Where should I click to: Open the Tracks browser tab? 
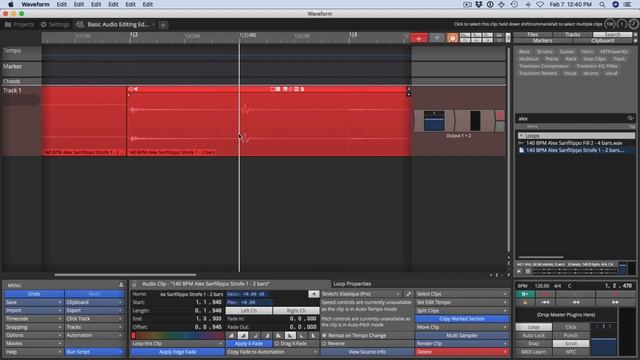point(572,35)
